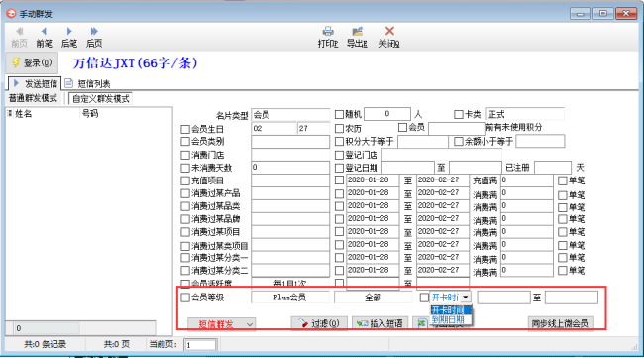
Task: Click the 插入短语 button
Action: pyautogui.click(x=379, y=323)
